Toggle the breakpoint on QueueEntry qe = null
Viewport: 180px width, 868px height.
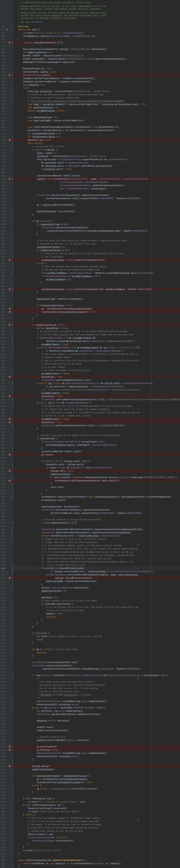[10, 140]
